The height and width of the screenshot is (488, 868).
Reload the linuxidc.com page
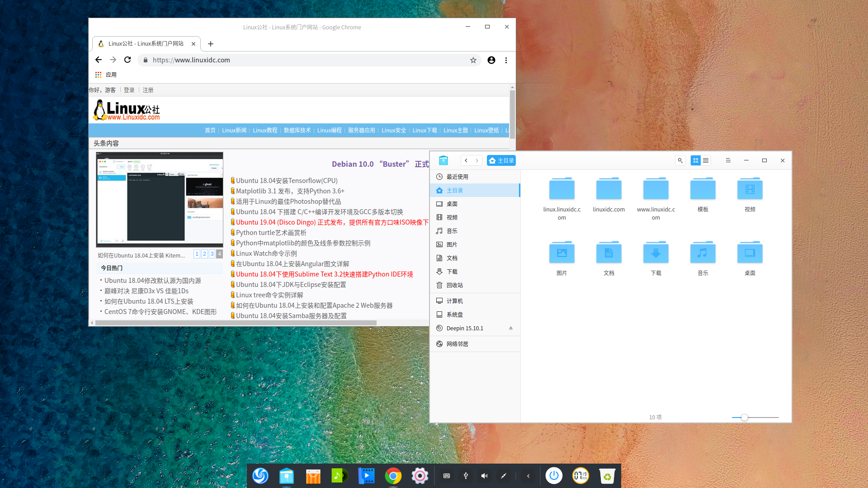tap(127, 60)
